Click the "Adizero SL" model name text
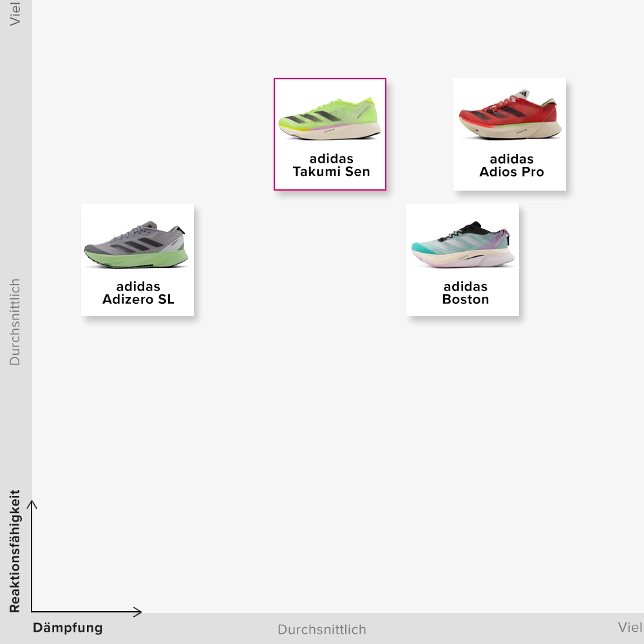Image resolution: width=644 pixels, height=644 pixels. [x=138, y=299]
